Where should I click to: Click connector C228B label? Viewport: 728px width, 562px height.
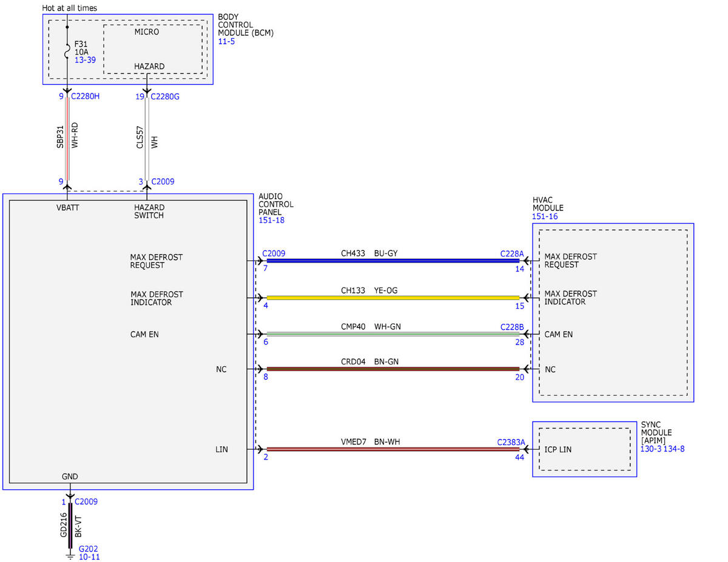pyautogui.click(x=512, y=327)
